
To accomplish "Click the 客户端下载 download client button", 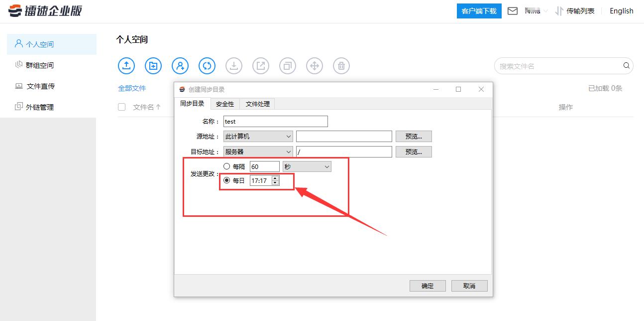I will point(479,10).
